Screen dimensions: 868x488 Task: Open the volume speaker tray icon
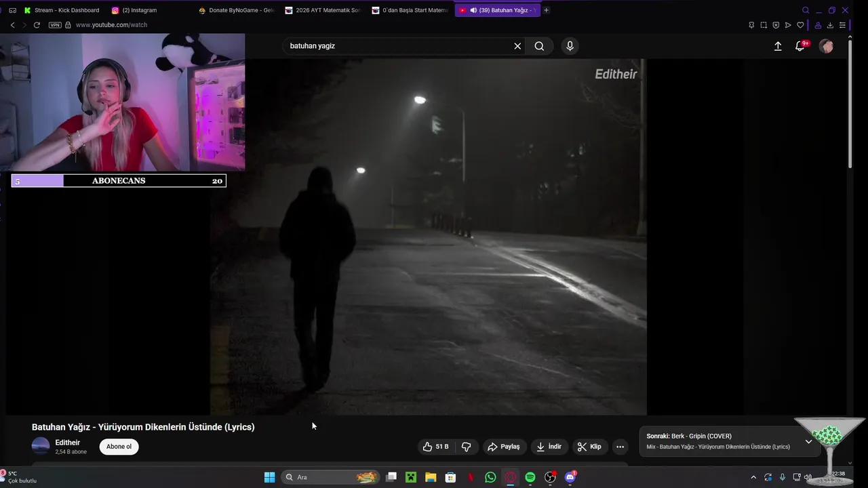[808, 477]
